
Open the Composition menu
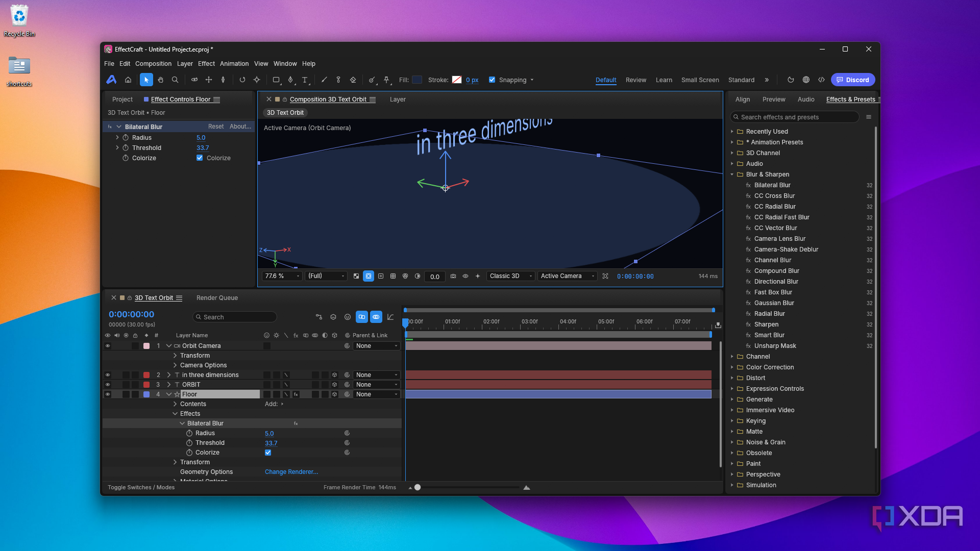(153, 64)
